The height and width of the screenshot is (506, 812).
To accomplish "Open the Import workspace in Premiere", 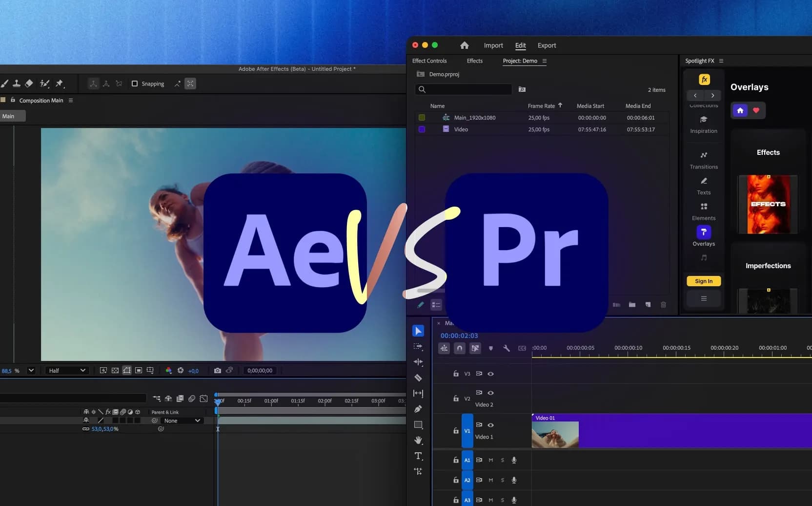I will (493, 45).
